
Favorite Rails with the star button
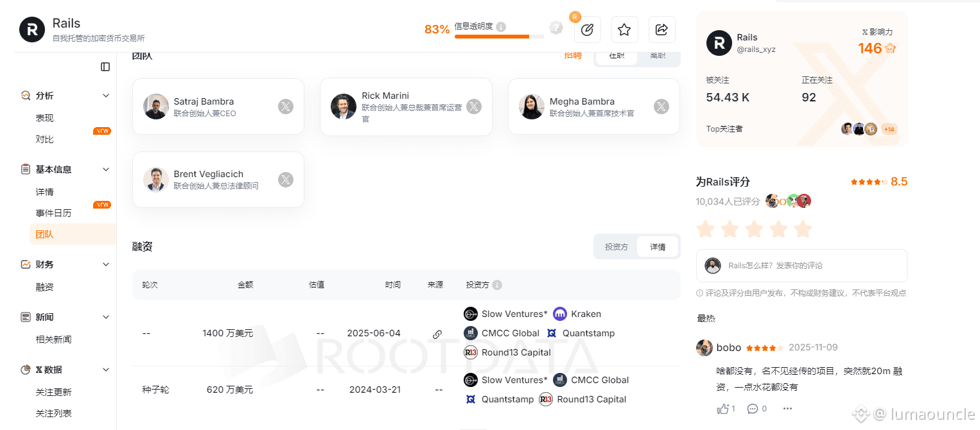click(624, 30)
